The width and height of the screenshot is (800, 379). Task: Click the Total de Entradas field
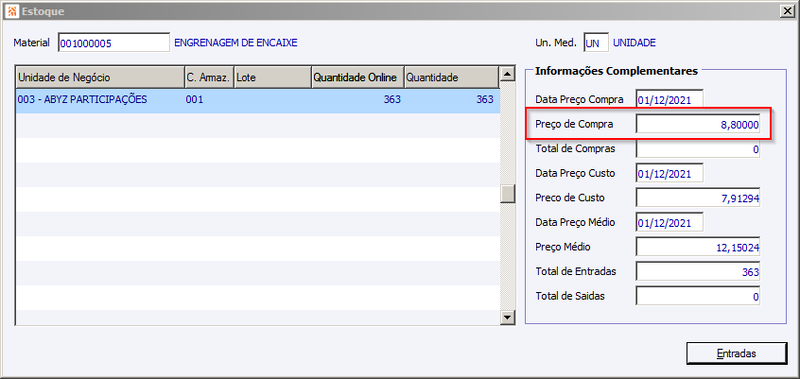[698, 272]
